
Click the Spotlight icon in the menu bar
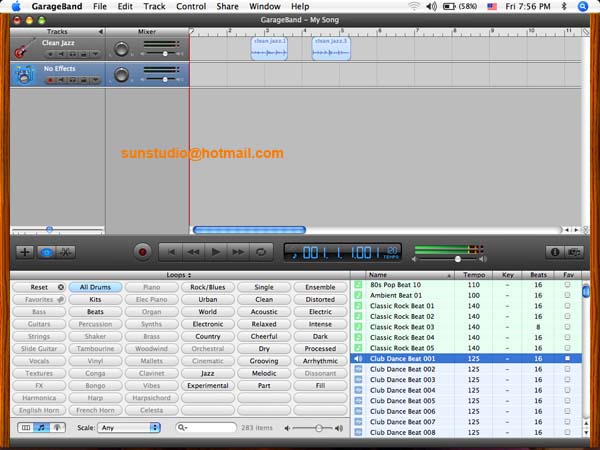pos(583,7)
